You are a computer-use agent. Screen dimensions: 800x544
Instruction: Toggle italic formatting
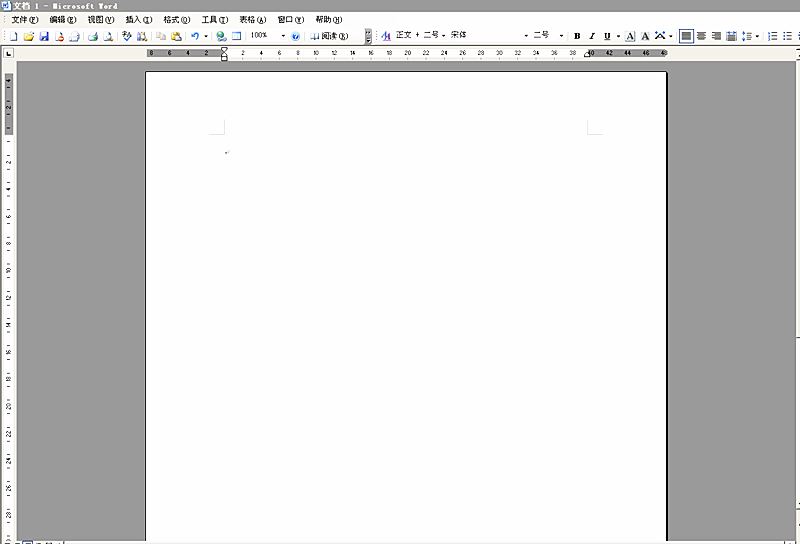coord(592,36)
